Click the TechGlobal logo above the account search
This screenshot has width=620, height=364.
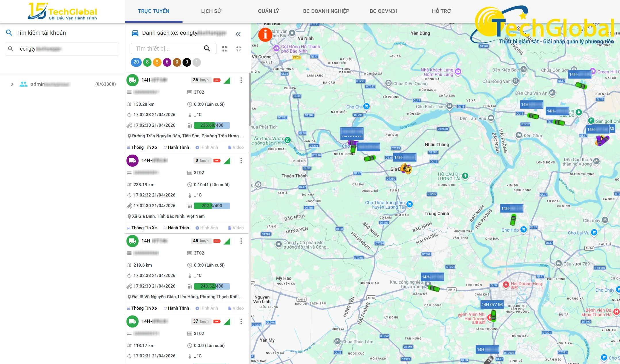(62, 11)
